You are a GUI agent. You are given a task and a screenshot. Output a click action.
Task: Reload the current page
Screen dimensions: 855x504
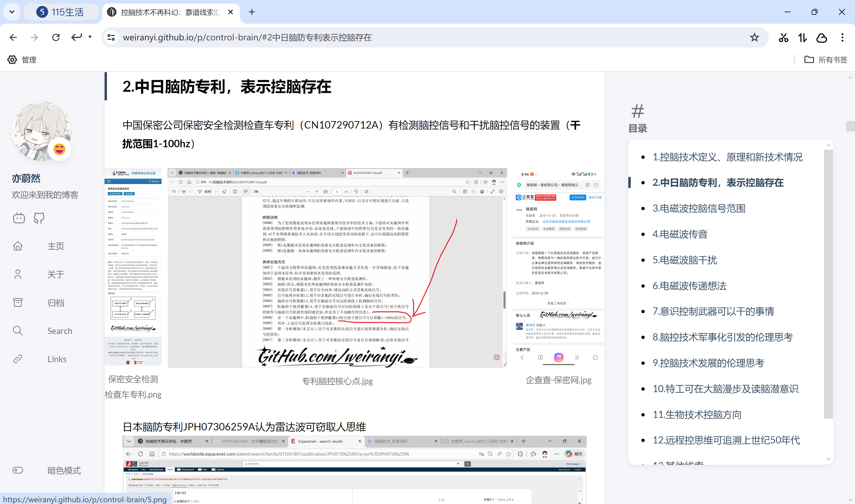pyautogui.click(x=56, y=37)
